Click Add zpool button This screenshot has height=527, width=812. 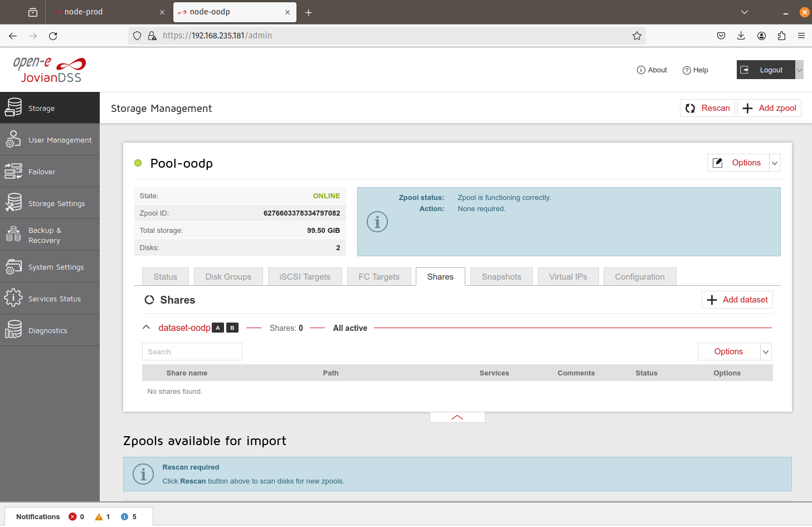(x=769, y=108)
